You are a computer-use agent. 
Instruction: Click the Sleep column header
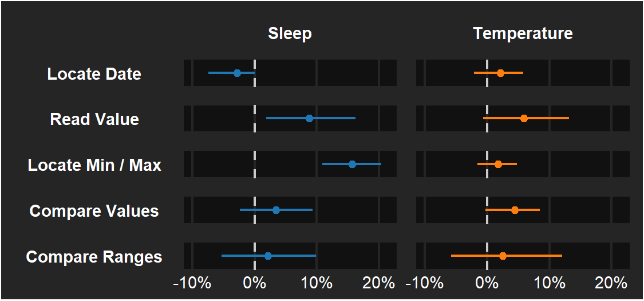tap(290, 34)
